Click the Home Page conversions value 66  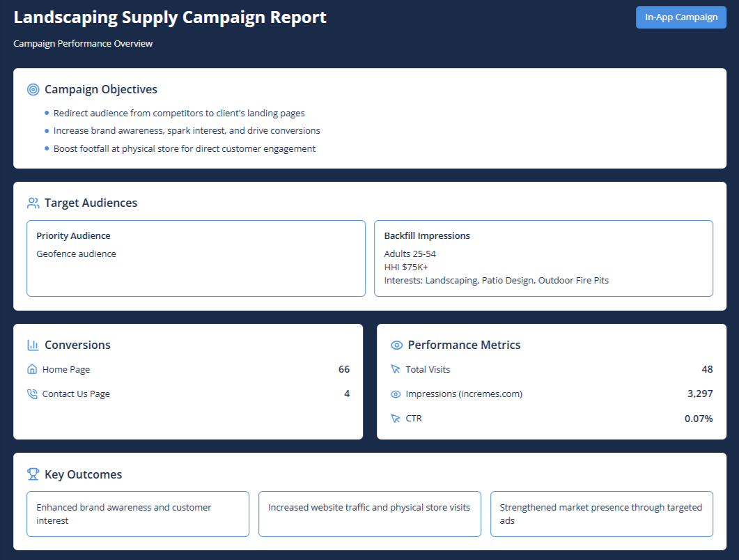point(344,370)
